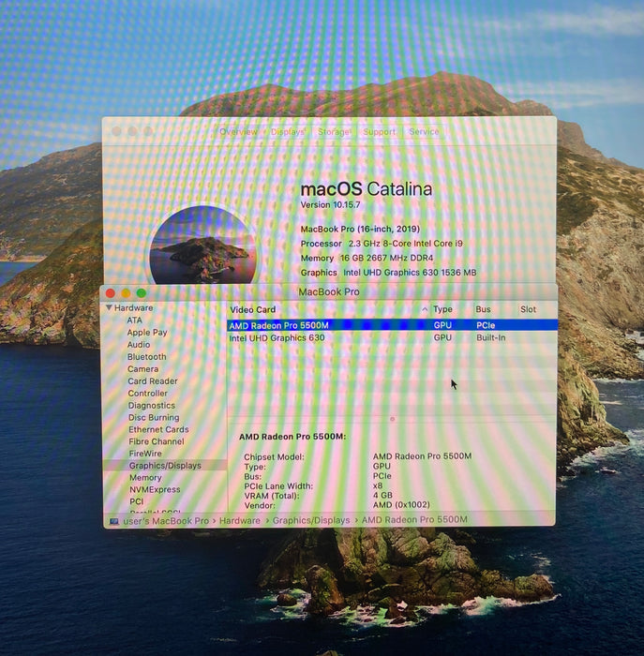The height and width of the screenshot is (656, 644).
Task: Select Memory in the sidebar
Action: point(145,477)
